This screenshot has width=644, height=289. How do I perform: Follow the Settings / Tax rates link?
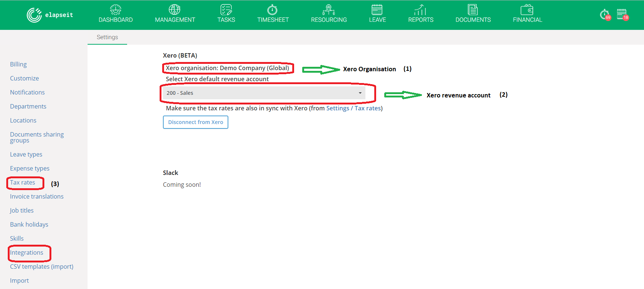click(354, 108)
